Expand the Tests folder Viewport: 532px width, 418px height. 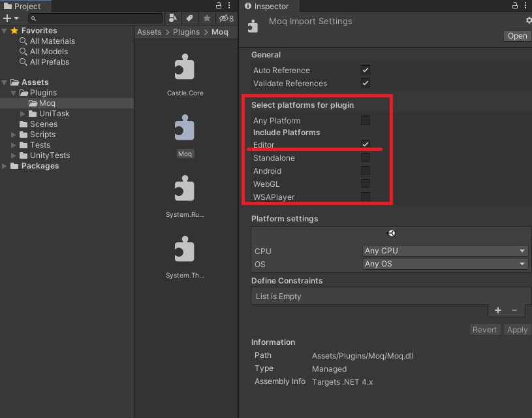click(x=13, y=146)
